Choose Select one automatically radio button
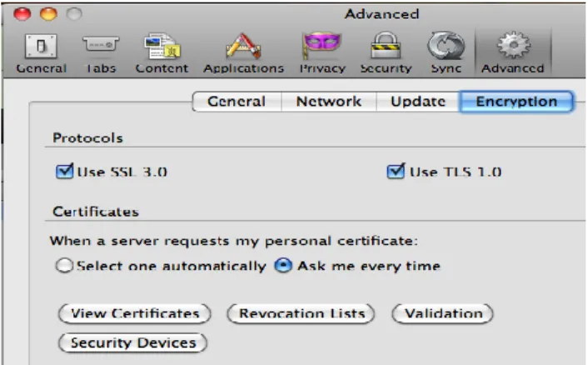 point(64,266)
